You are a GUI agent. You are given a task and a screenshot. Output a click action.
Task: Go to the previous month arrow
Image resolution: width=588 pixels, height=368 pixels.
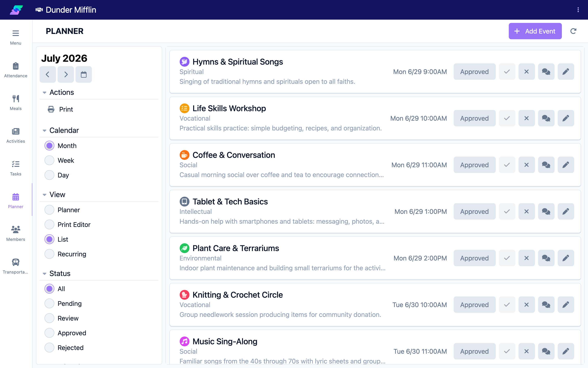tap(48, 74)
